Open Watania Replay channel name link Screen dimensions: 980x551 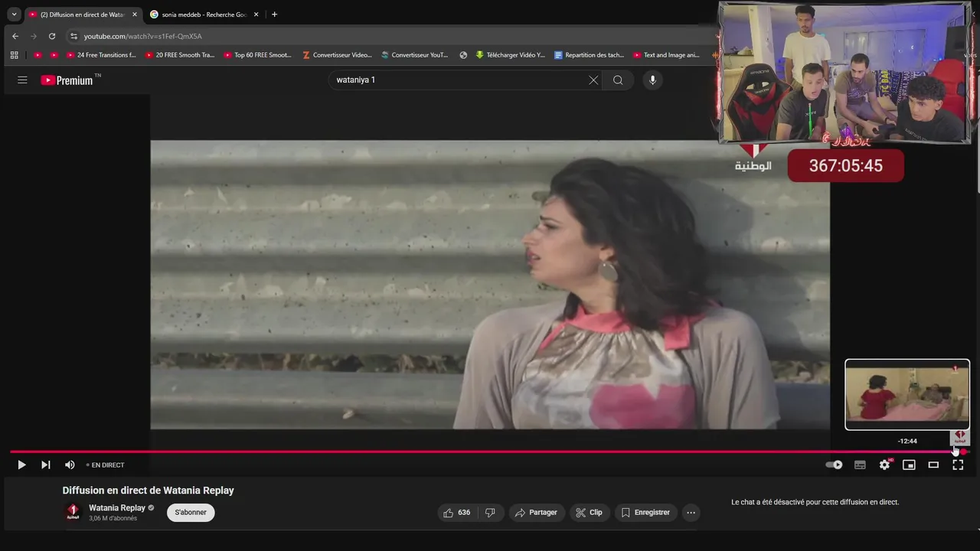point(117,508)
